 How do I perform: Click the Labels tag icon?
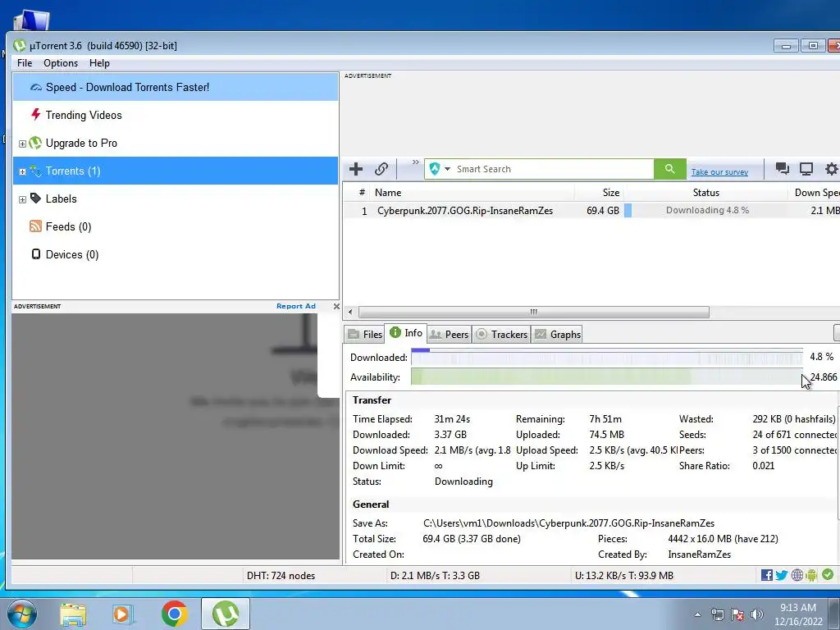35,199
